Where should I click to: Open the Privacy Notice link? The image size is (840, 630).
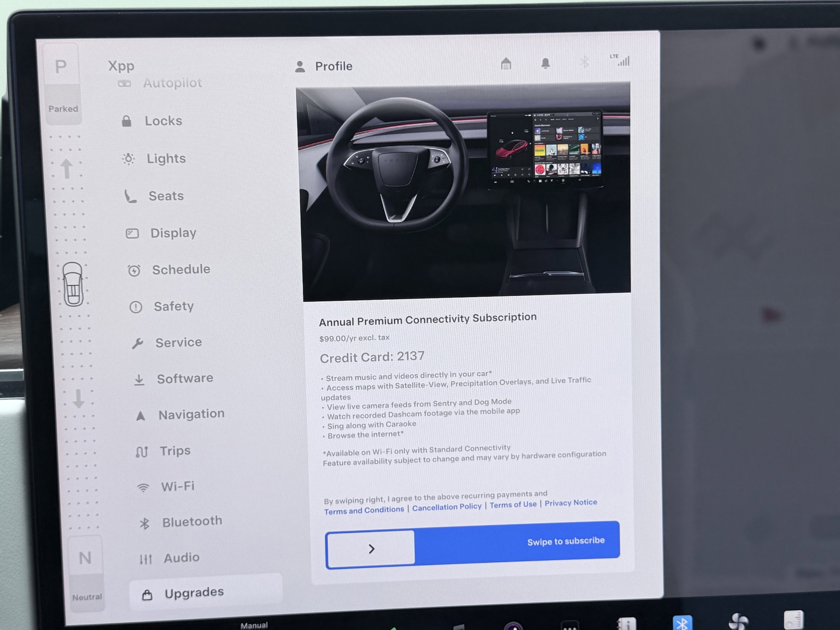(571, 503)
